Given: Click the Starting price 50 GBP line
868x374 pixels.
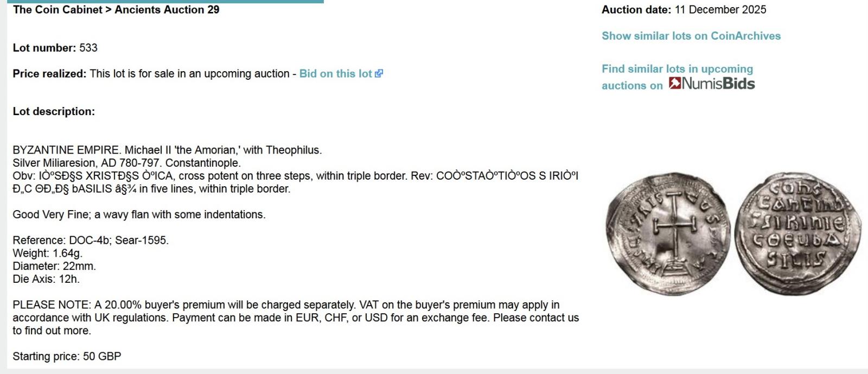Looking at the screenshot, I should click(67, 356).
